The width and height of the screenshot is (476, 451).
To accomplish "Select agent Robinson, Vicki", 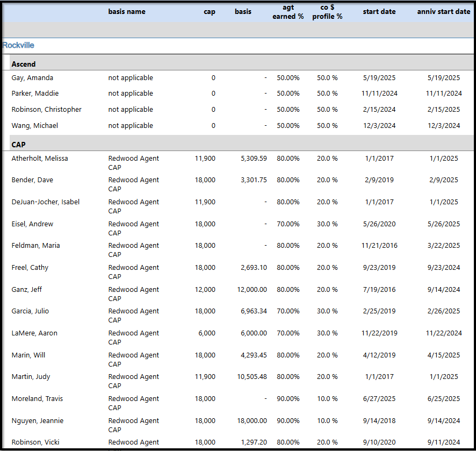I will pos(35,442).
